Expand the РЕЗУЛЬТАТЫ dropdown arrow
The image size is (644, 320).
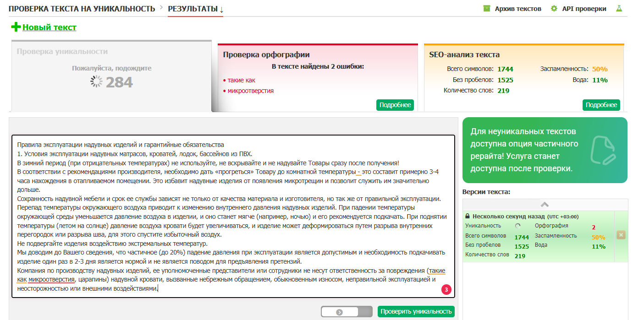[x=221, y=9]
